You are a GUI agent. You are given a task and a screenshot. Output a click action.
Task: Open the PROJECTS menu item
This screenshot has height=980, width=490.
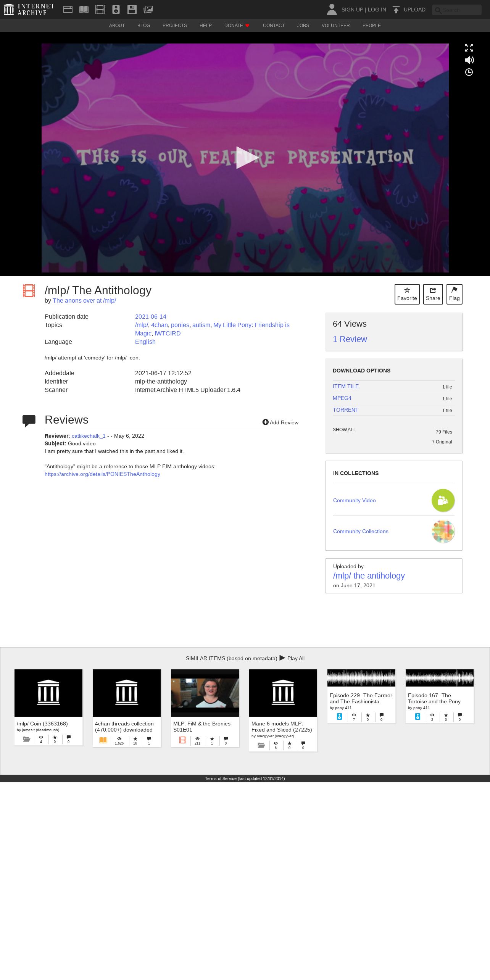click(175, 26)
